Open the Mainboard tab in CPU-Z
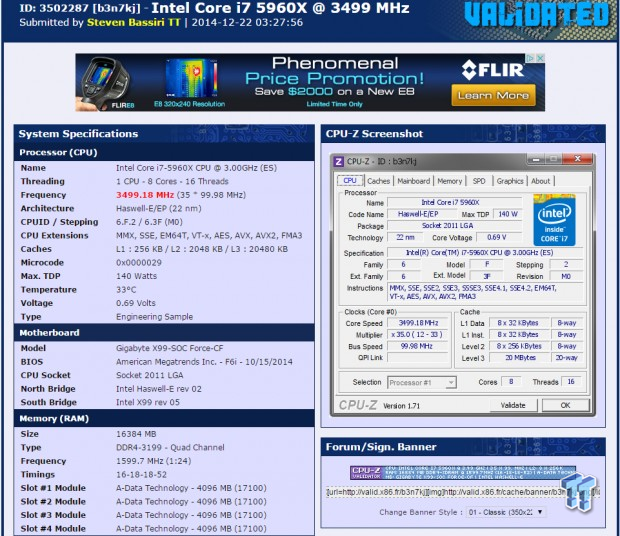 coord(414,181)
